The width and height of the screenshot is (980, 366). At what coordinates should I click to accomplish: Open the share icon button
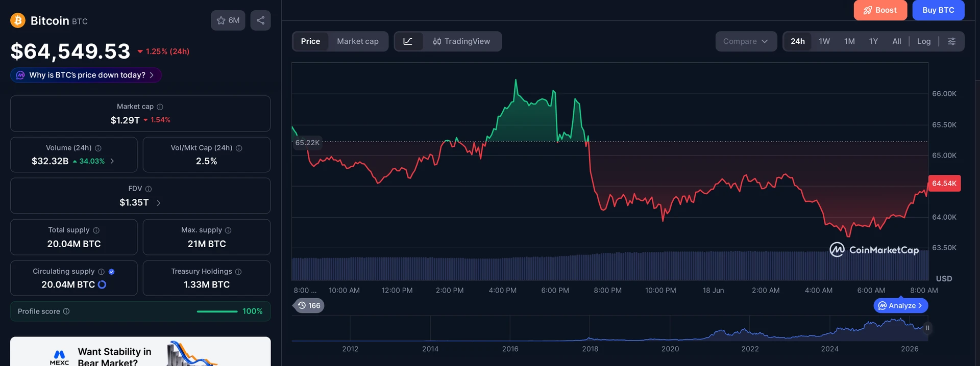tap(260, 20)
